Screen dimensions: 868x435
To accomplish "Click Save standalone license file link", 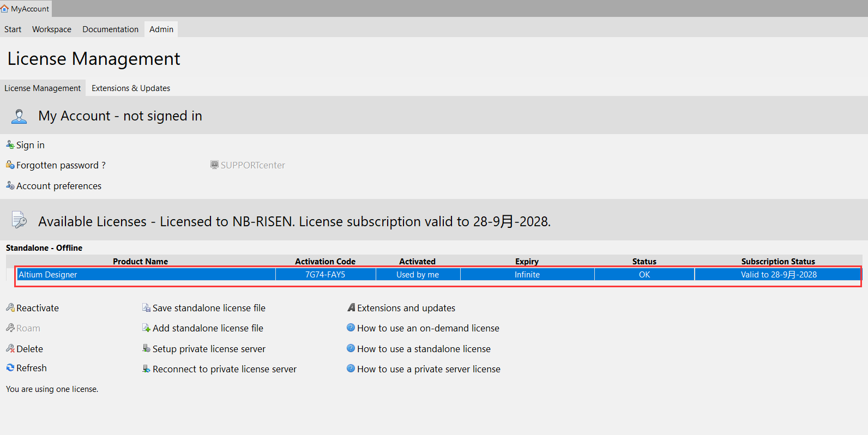I will click(x=209, y=308).
